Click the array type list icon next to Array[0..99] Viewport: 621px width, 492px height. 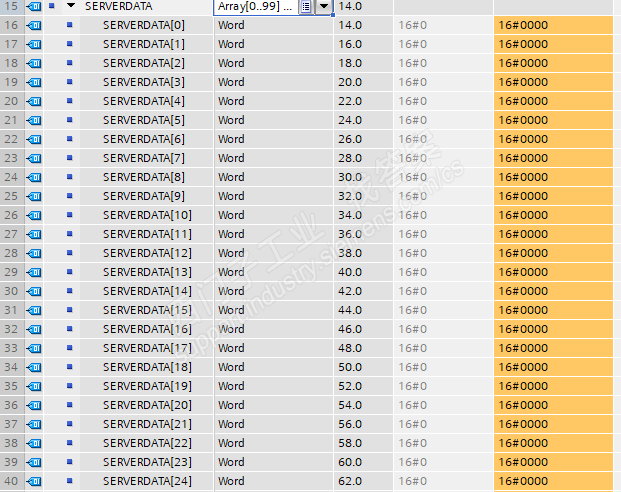306,6
